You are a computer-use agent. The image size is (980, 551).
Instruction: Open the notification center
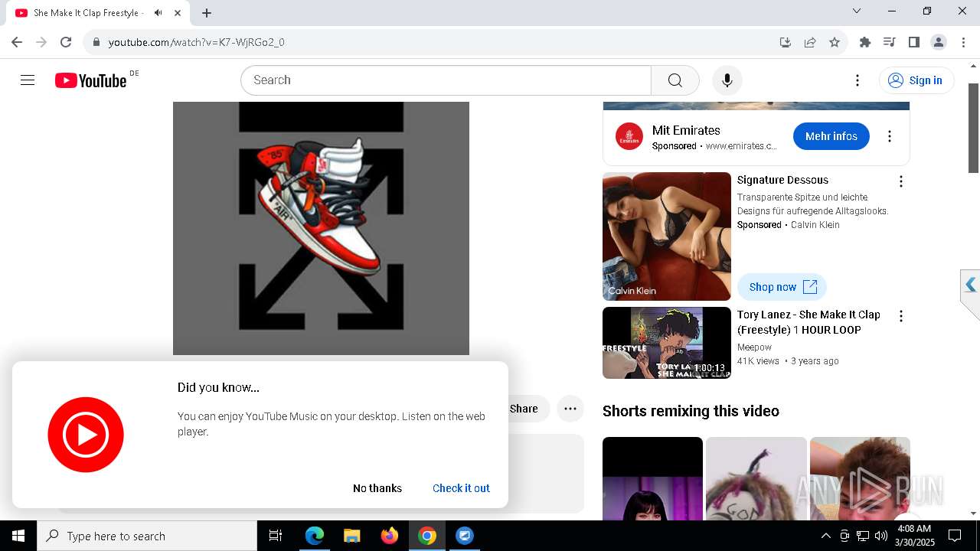pyautogui.click(x=955, y=536)
